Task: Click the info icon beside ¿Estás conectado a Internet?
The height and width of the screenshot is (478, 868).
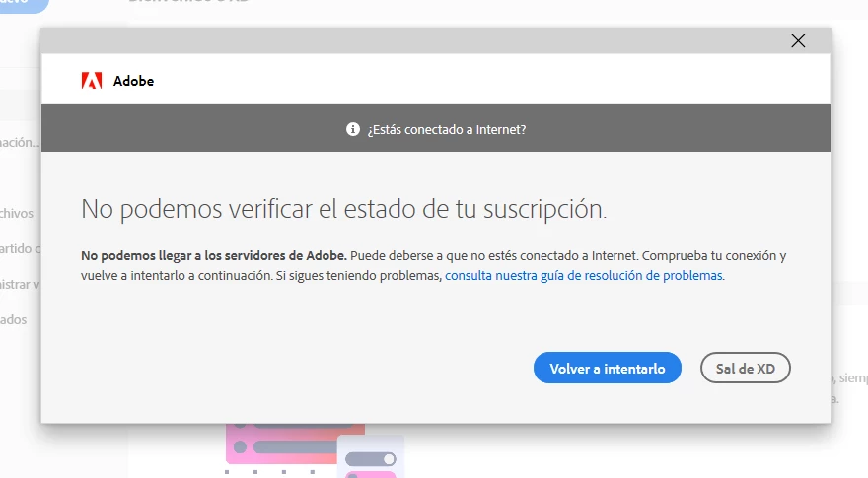Action: tap(353, 129)
